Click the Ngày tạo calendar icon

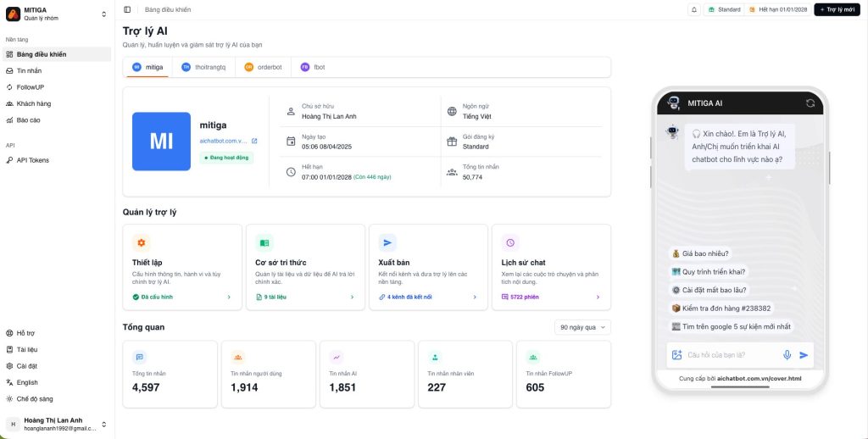coord(291,142)
